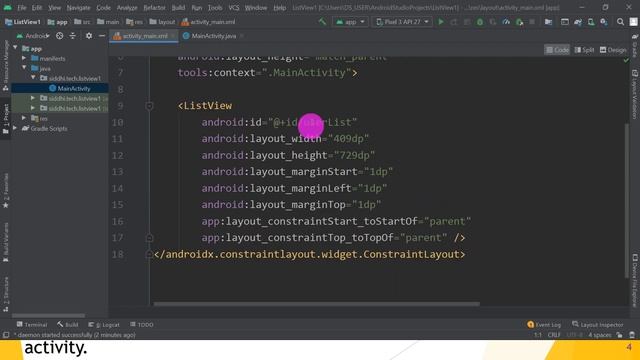
Task: Open the Refactor menu
Action: [x=154, y=8]
